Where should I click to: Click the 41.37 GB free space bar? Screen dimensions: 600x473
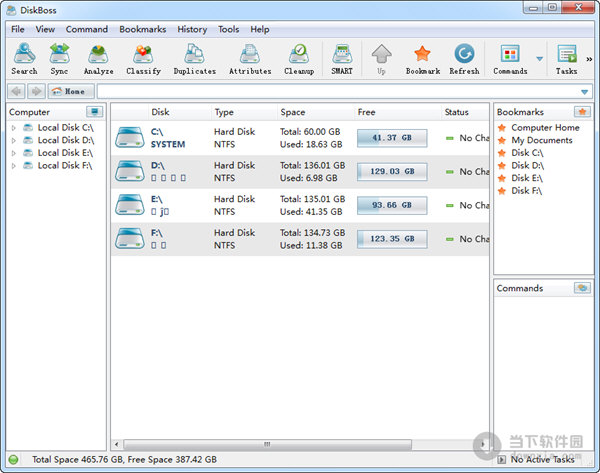[x=392, y=138]
